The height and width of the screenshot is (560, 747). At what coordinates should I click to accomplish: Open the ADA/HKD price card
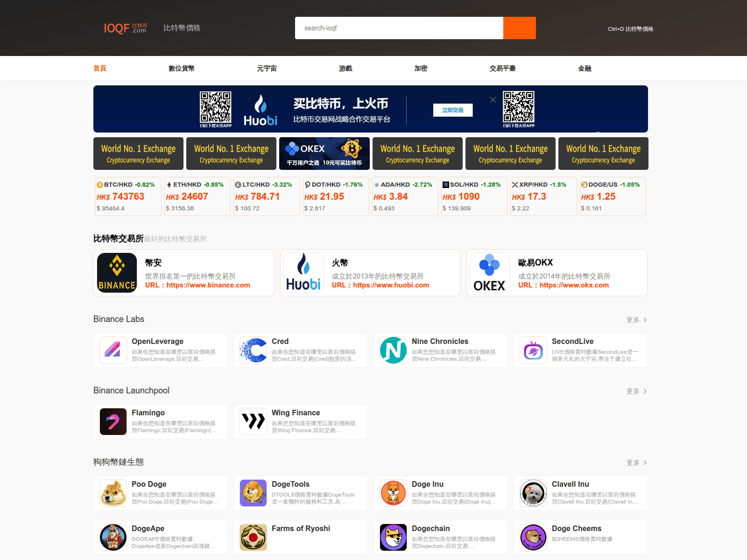405,196
